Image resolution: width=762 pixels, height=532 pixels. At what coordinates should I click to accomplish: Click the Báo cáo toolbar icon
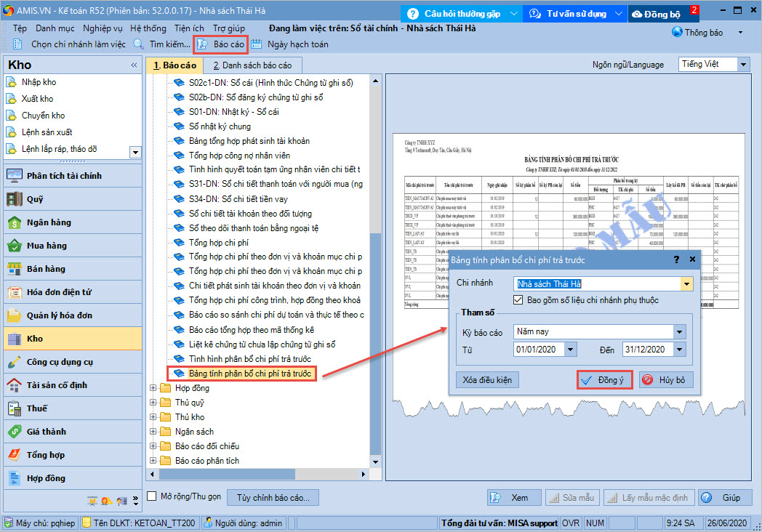click(203, 44)
